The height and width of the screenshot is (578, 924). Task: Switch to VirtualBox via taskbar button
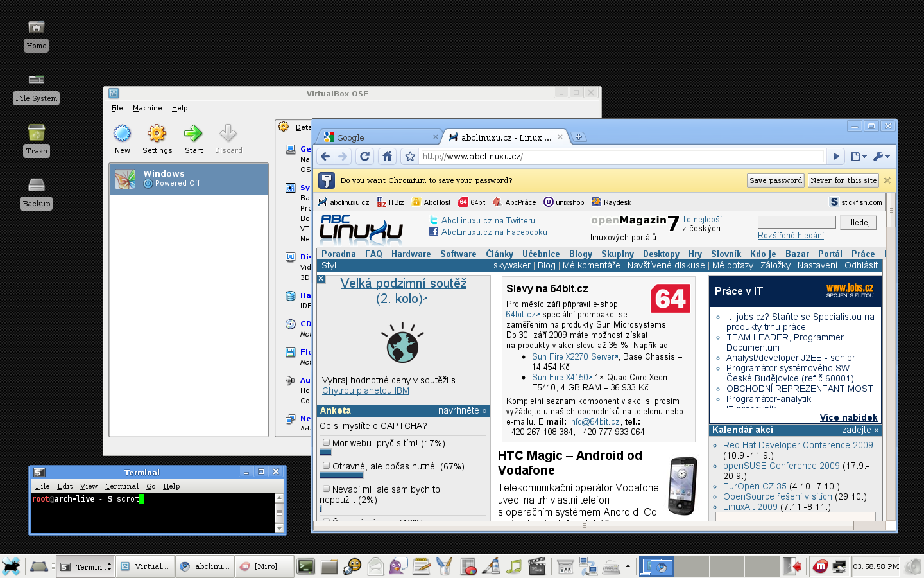point(146,566)
